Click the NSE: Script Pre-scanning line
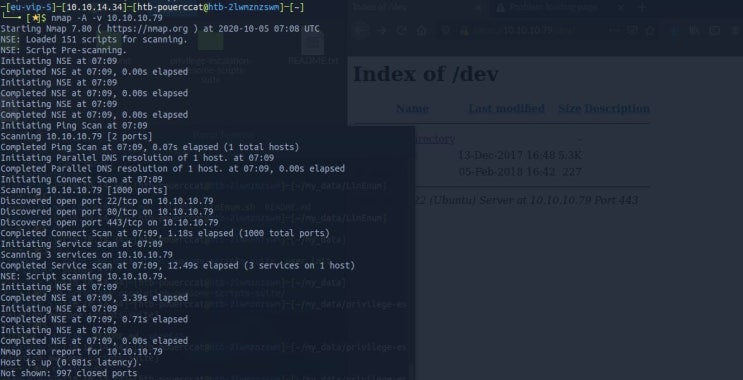The width and height of the screenshot is (743, 380). pyautogui.click(x=64, y=50)
